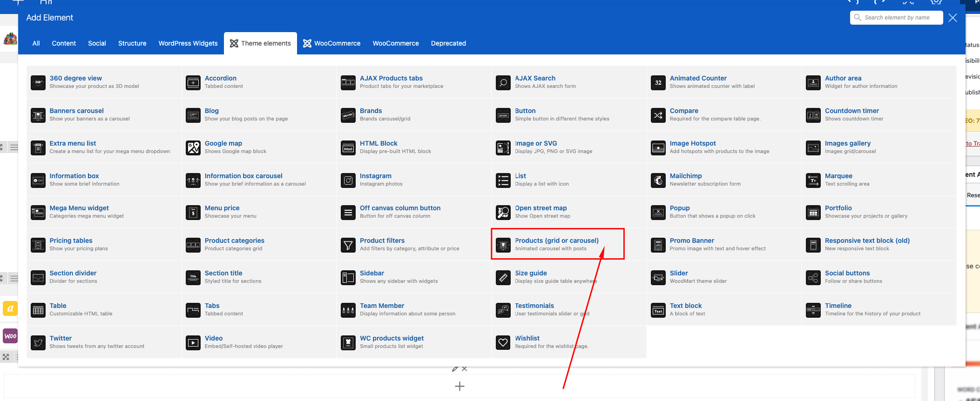Select the Google map icon
The width and height of the screenshot is (980, 401).
click(x=193, y=147)
